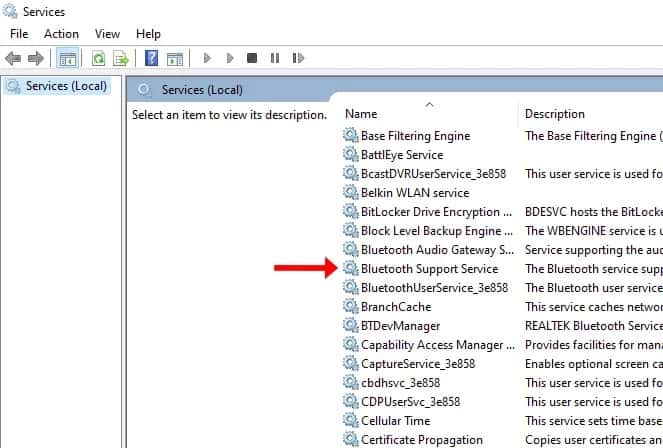Click the Start Service play icon

[x=207, y=58]
